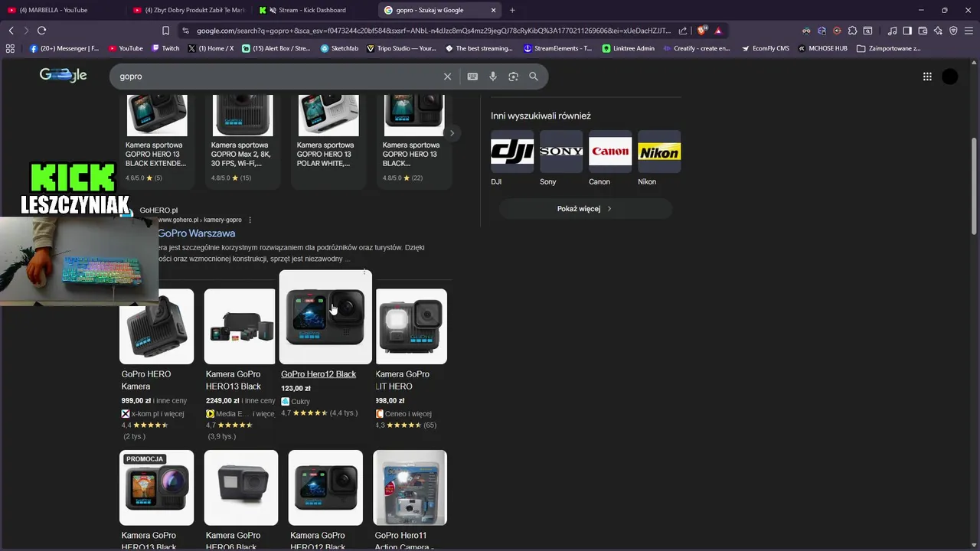Select Sony related search thumbnail
980x551 pixels.
coord(561,152)
